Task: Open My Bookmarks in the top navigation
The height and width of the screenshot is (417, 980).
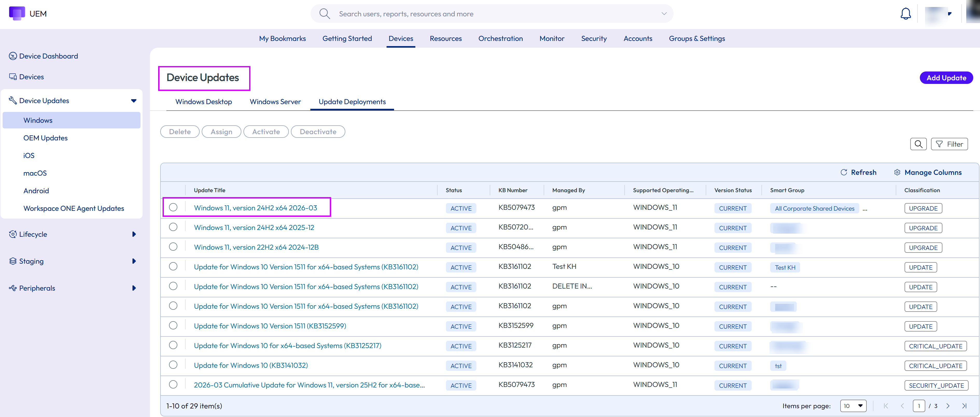Action: [x=282, y=38]
